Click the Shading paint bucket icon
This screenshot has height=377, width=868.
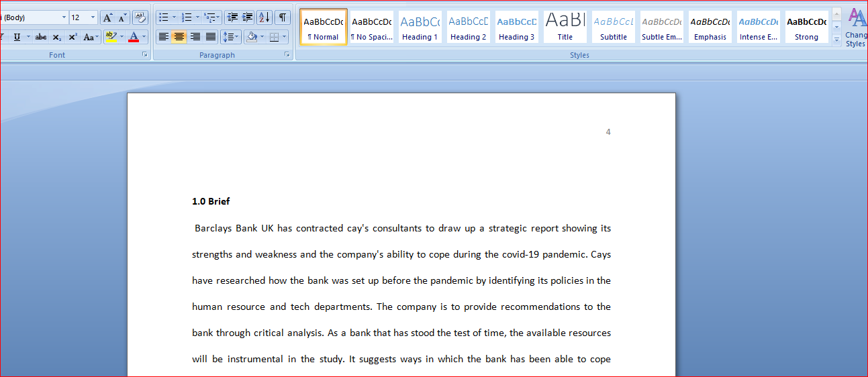click(252, 37)
